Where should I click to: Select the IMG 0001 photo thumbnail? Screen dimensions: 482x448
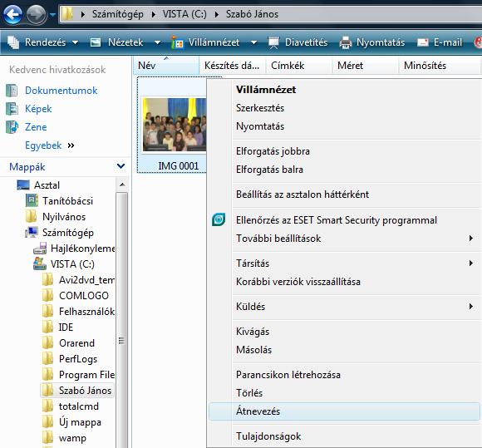tap(175, 125)
